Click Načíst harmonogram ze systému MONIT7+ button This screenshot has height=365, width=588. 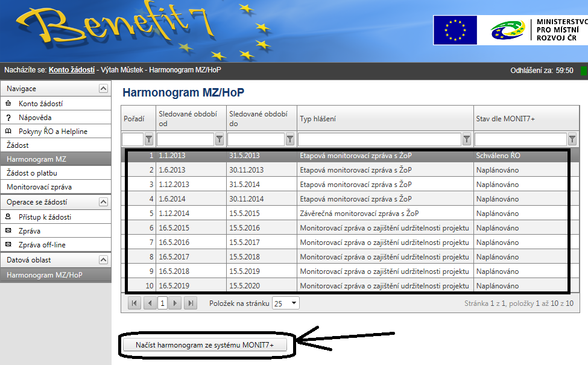click(x=205, y=344)
